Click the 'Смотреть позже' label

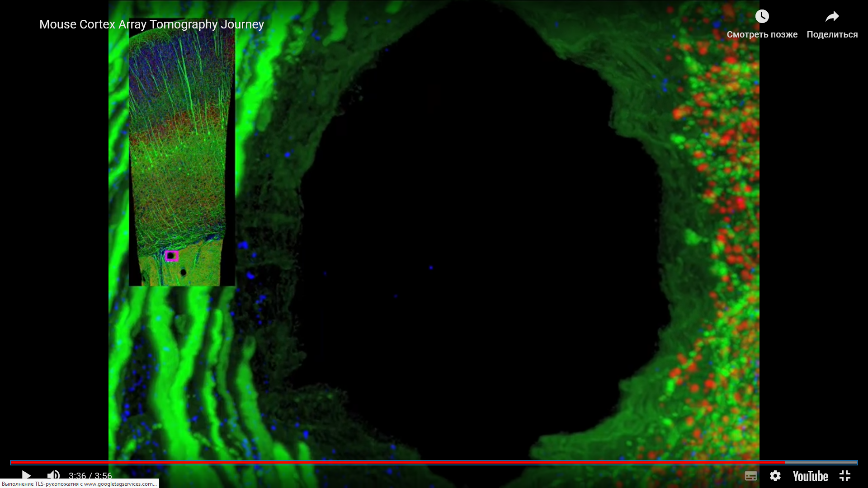click(x=762, y=35)
